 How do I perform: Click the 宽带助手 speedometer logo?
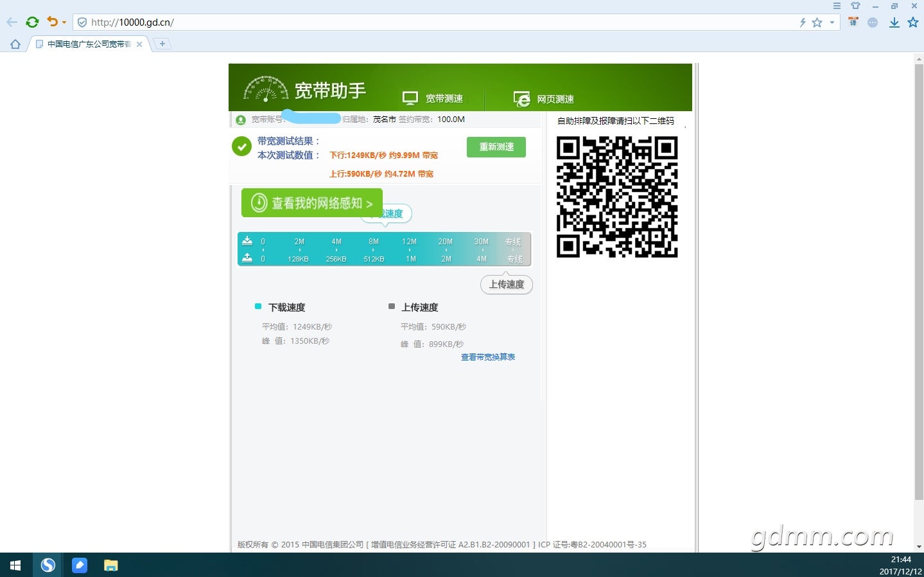266,89
